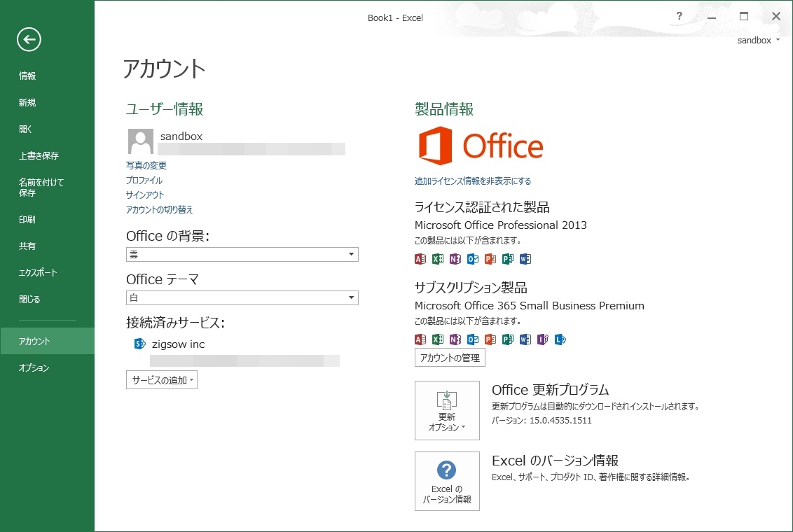Click the Word icon under Office 365 subscription
This screenshot has width=793, height=532.
[525, 339]
